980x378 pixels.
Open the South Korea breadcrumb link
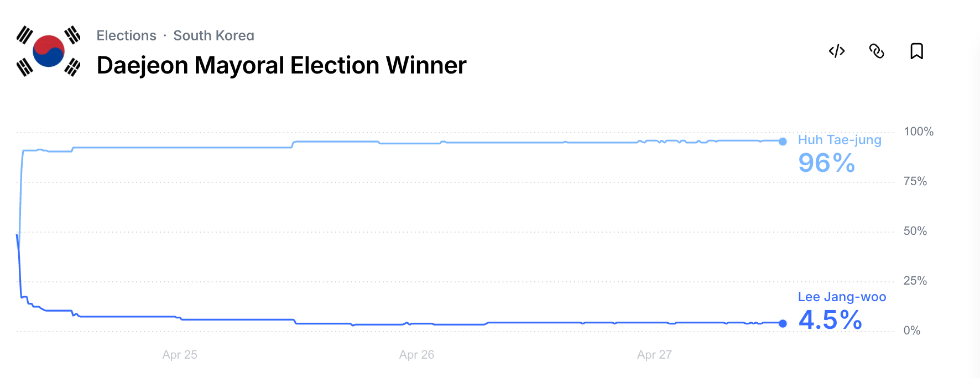213,35
